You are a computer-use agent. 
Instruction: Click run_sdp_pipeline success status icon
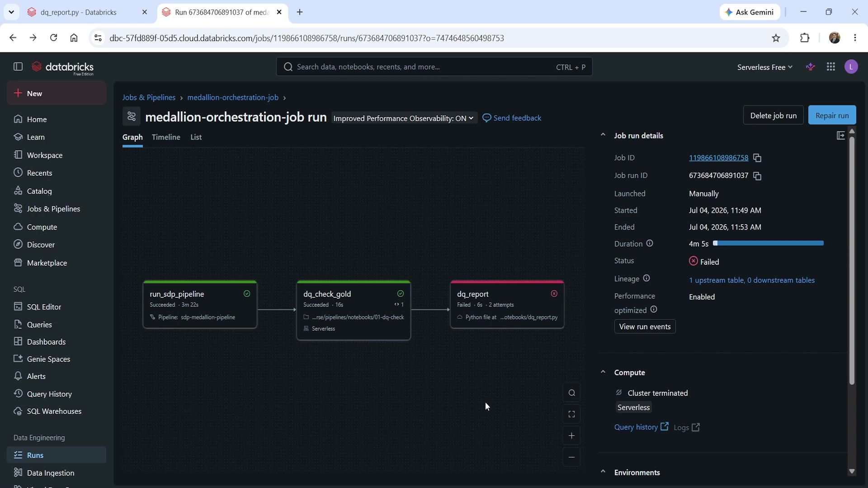click(x=247, y=294)
